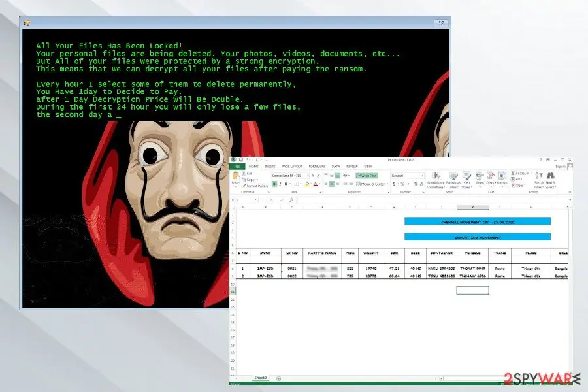This screenshot has width=588, height=392.
Task: Toggle Bottom Align vertical alignment
Action: (337, 176)
